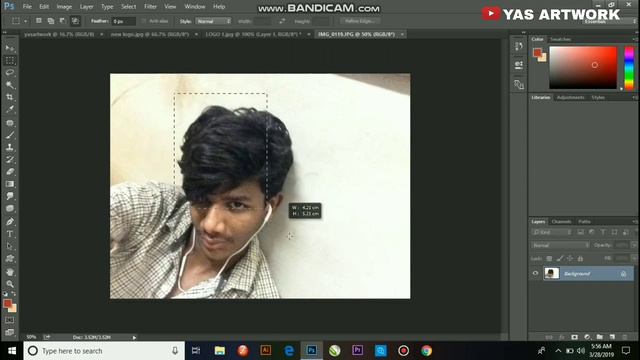Toggle type layer filter icon

(x=603, y=232)
